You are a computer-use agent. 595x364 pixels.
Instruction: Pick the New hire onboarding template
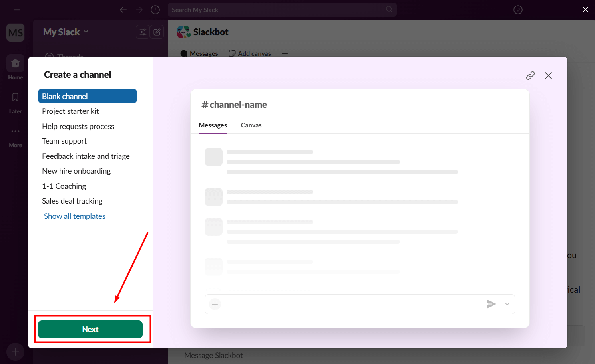click(76, 171)
